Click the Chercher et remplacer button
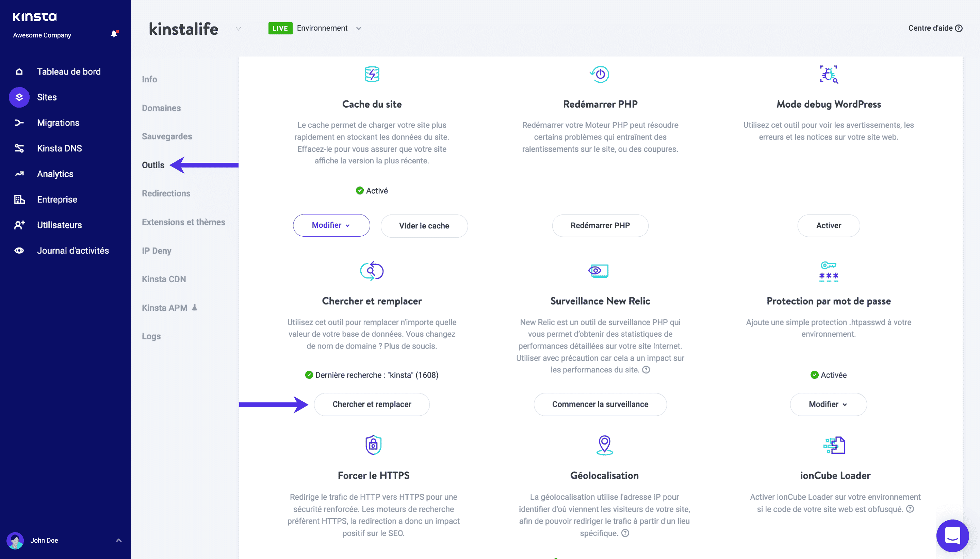 (x=372, y=403)
